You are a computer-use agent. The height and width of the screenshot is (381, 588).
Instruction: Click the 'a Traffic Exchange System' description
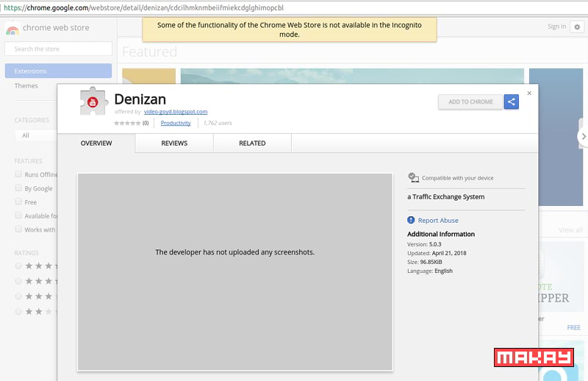click(446, 197)
